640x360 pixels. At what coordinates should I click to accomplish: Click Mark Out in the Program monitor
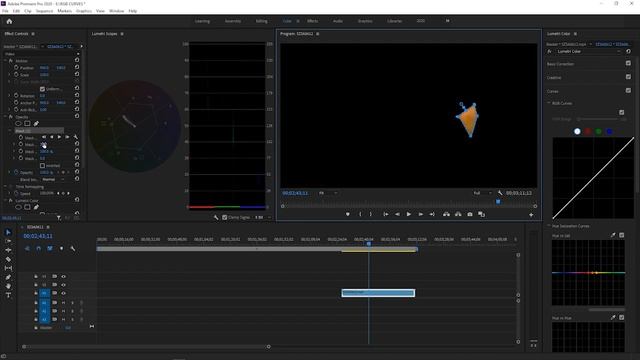coord(371,214)
